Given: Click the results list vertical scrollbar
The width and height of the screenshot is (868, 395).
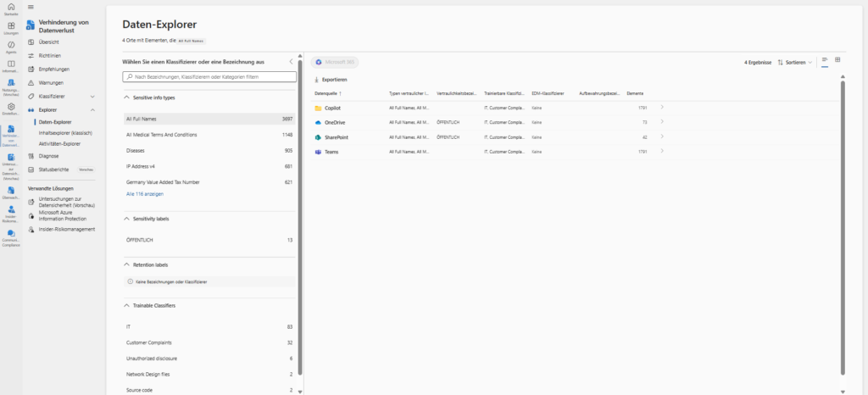Looking at the screenshot, I should tap(842, 220).
